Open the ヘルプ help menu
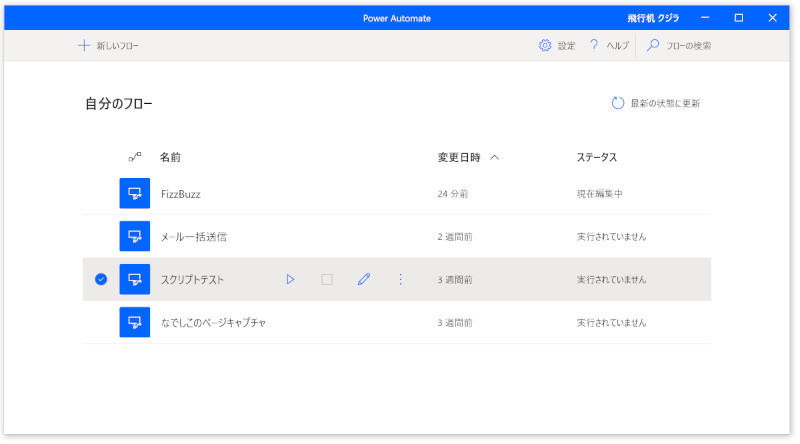This screenshot has height=444, width=800. [x=609, y=46]
